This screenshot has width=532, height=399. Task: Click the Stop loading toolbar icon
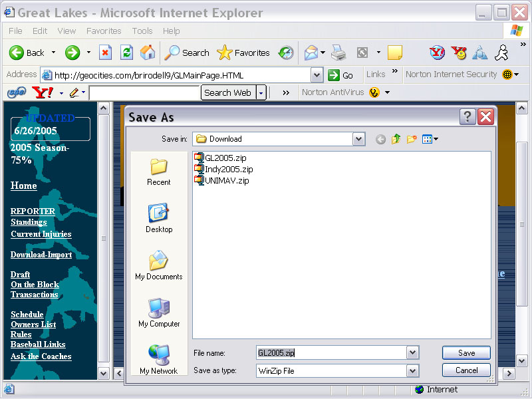point(105,53)
